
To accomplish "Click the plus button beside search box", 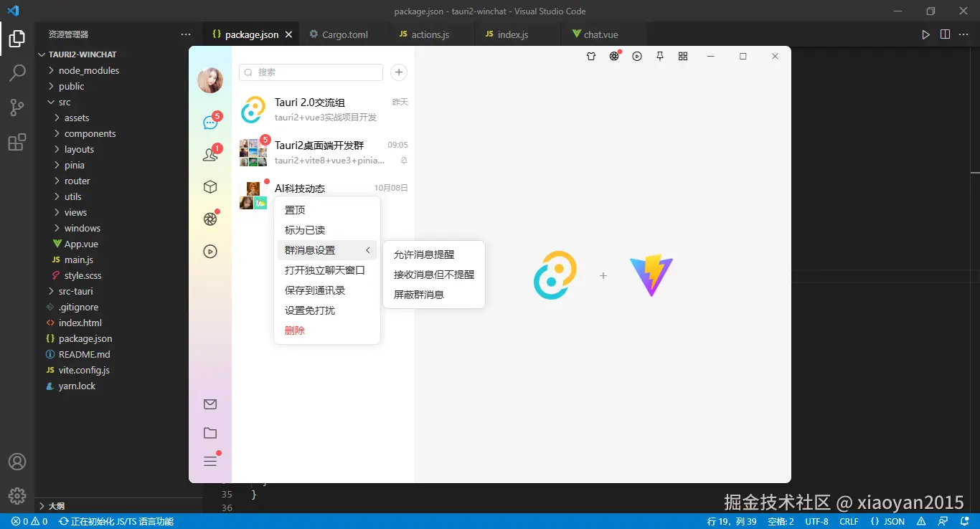I will click(x=399, y=72).
